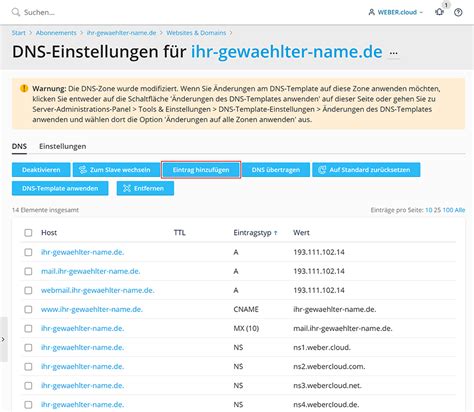Show 100 entries per page
The width and height of the screenshot is (474, 412).
[x=448, y=210]
